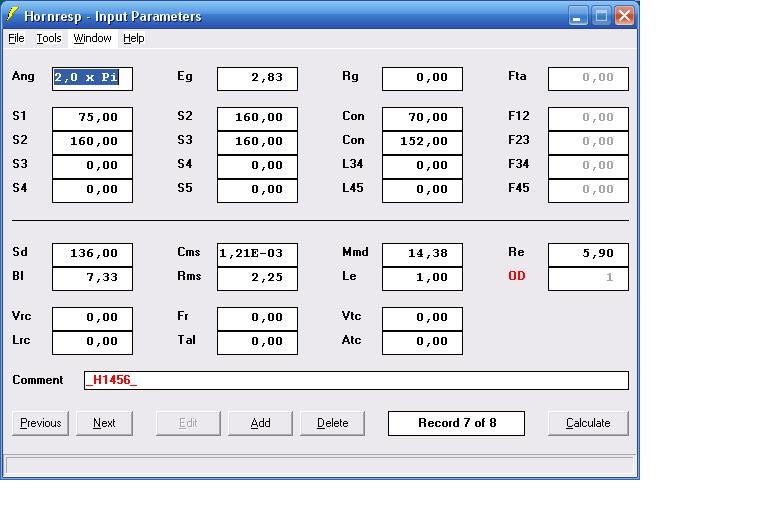Image resolution: width=775 pixels, height=529 pixels.
Task: Open the Tools menu
Action: 49,38
